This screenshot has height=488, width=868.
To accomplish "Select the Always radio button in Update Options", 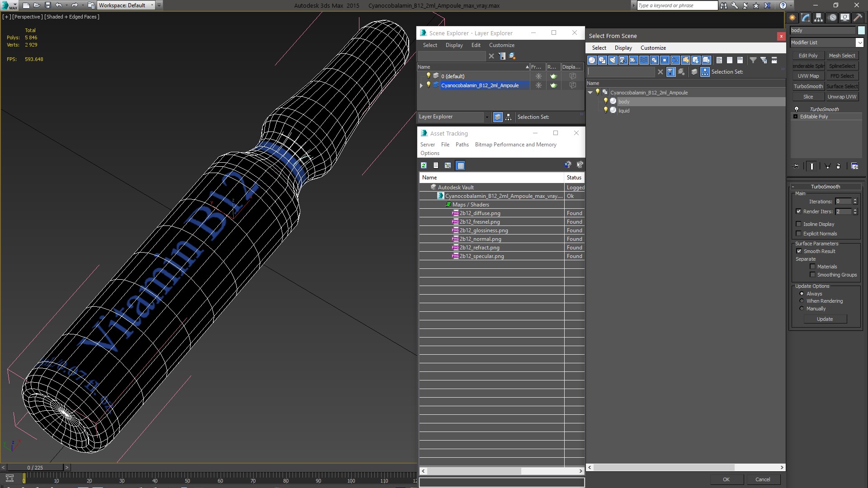I will click(x=802, y=293).
